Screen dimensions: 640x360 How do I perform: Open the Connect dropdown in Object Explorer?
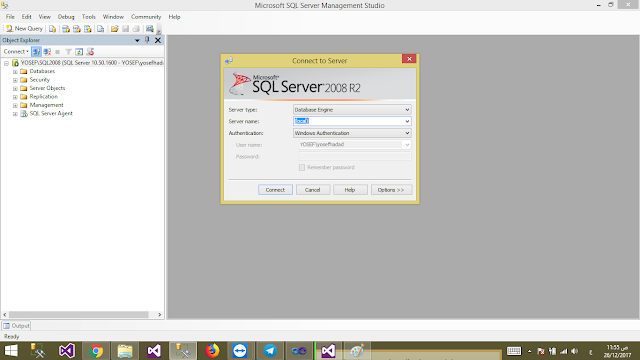pos(16,51)
